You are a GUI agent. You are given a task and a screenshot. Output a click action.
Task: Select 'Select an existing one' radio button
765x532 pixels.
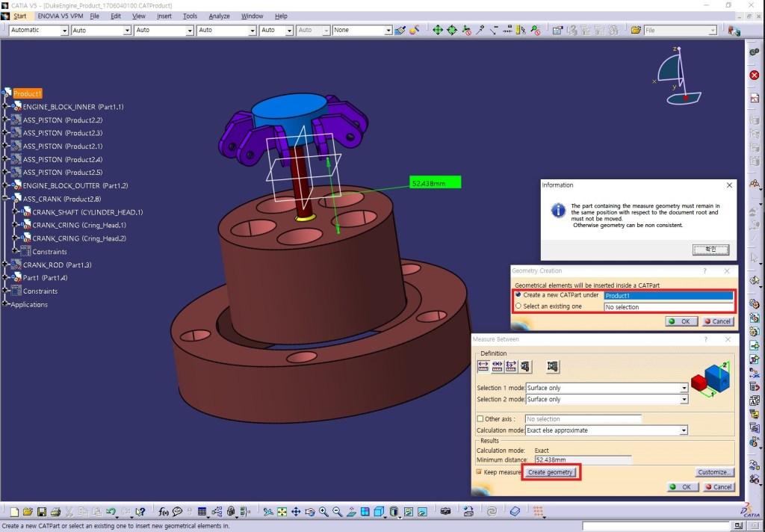518,306
